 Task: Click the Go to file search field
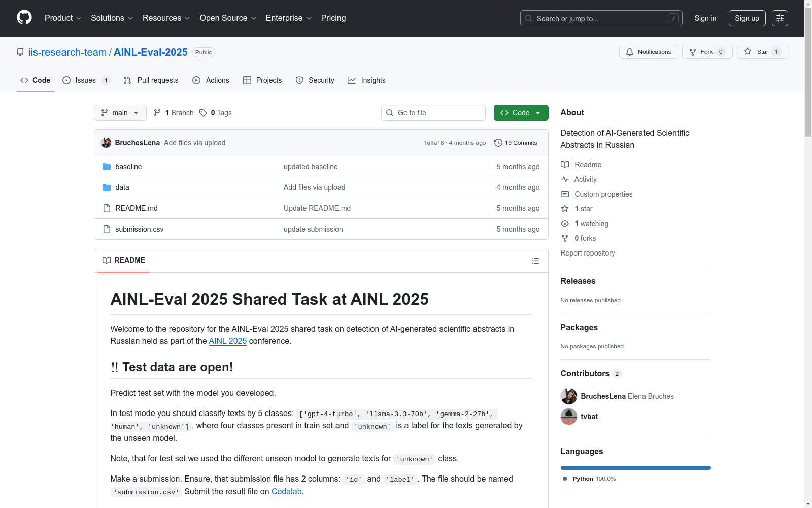(x=433, y=113)
